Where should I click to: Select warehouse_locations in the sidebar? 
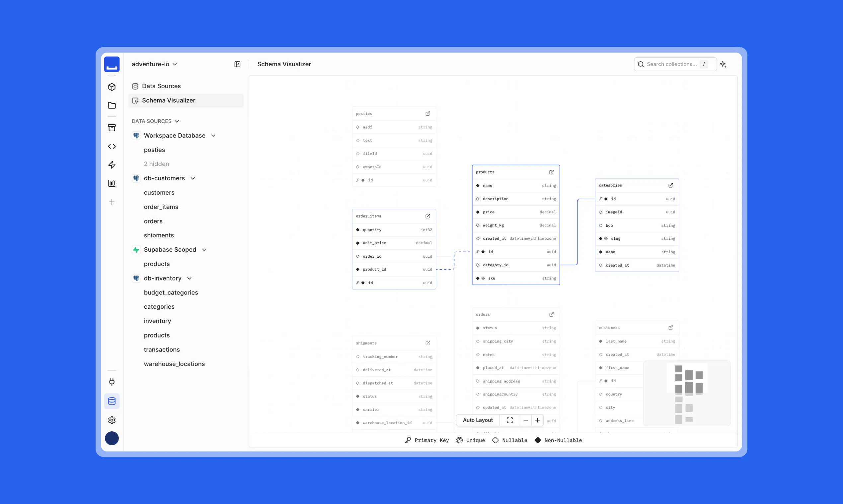[174, 364]
